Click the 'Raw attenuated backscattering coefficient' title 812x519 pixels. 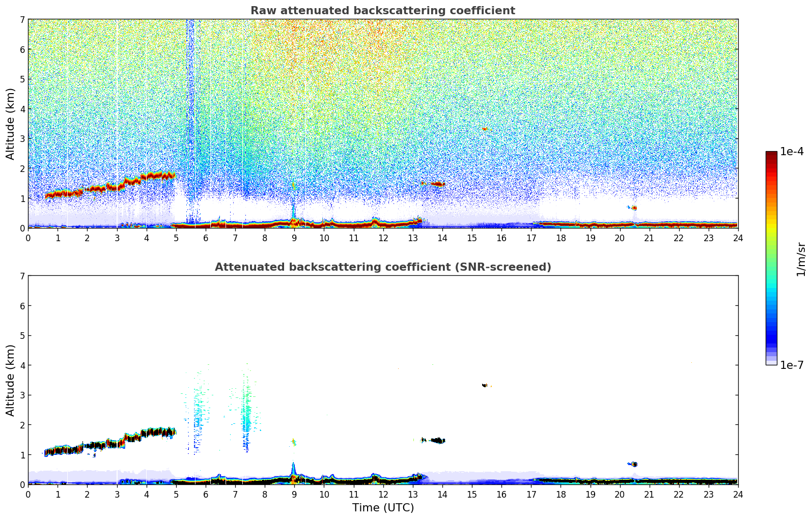pyautogui.click(x=383, y=11)
